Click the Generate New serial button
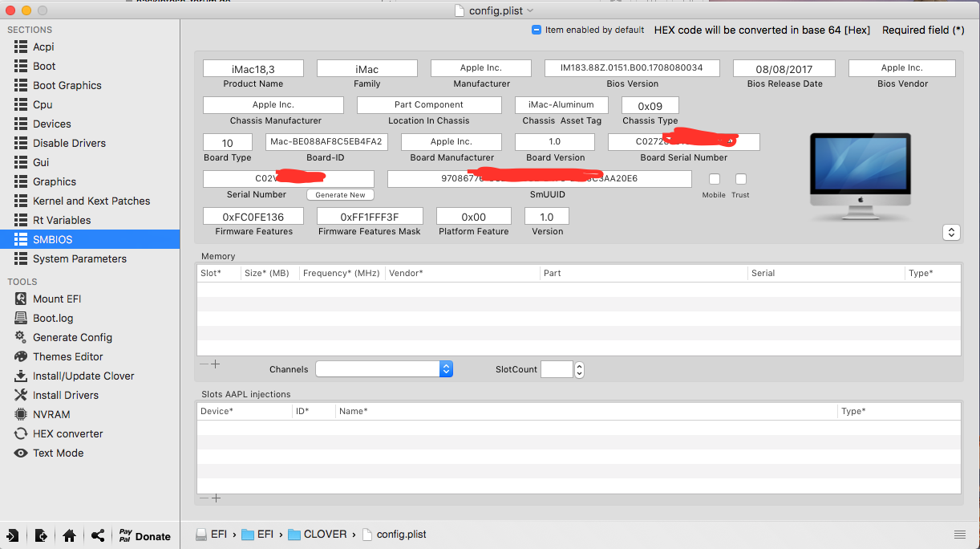 [340, 195]
